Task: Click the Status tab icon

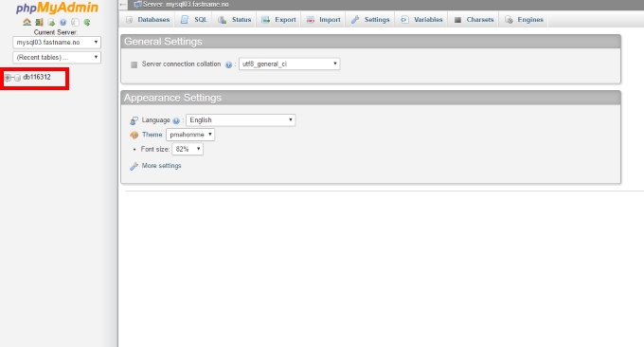Action: [x=223, y=20]
